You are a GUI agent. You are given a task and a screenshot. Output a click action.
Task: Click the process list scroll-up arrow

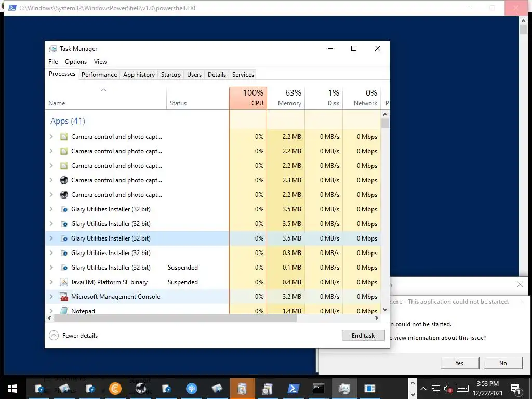tap(385, 114)
